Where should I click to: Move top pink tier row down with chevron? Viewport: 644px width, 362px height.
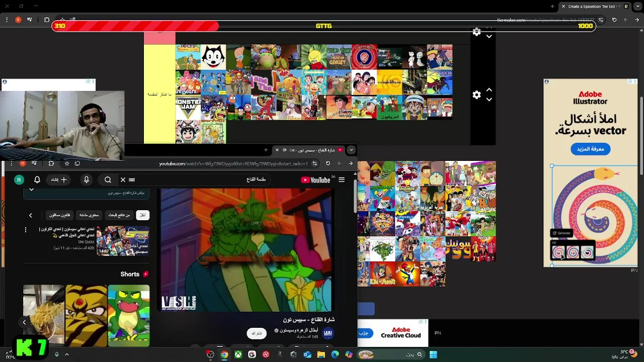click(x=489, y=37)
